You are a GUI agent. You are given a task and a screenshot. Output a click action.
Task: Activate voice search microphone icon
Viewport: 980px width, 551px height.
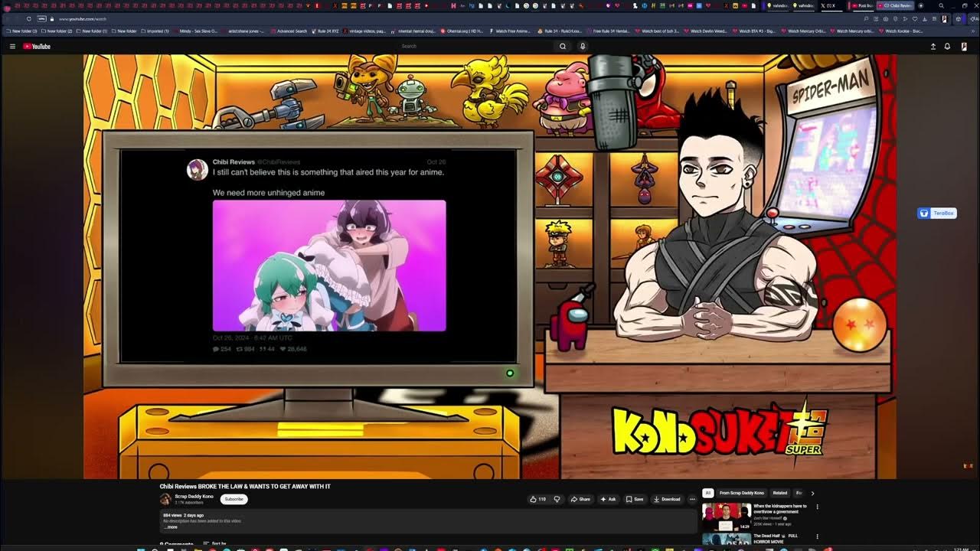(x=583, y=47)
